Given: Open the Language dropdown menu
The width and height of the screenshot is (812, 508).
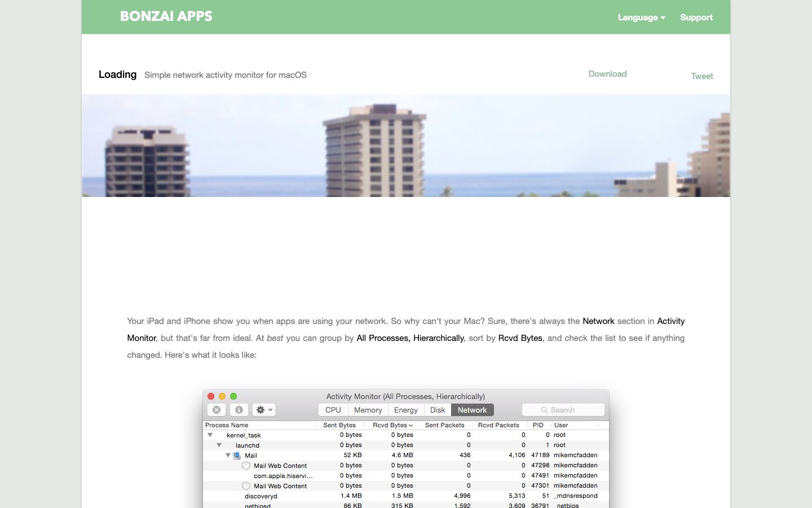Looking at the screenshot, I should [x=641, y=17].
